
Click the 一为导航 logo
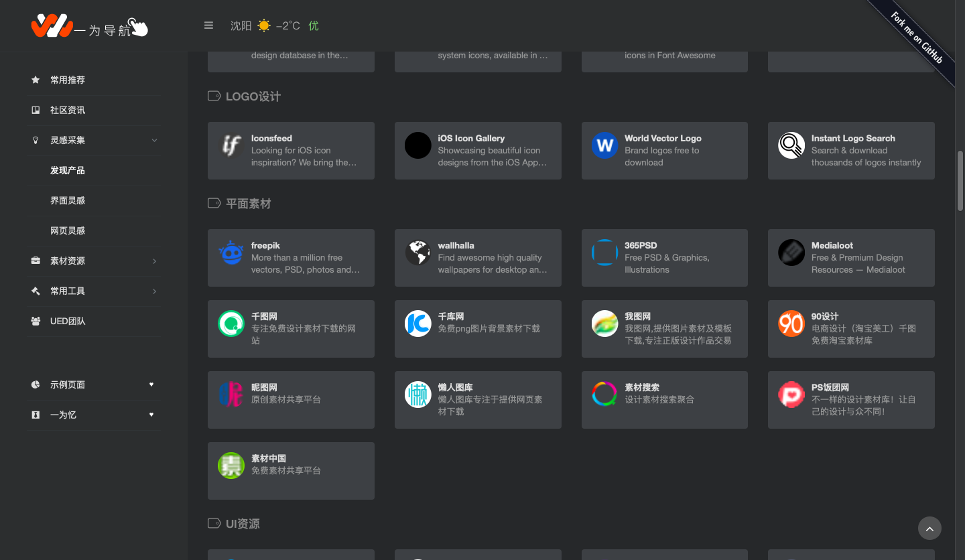[88, 27]
